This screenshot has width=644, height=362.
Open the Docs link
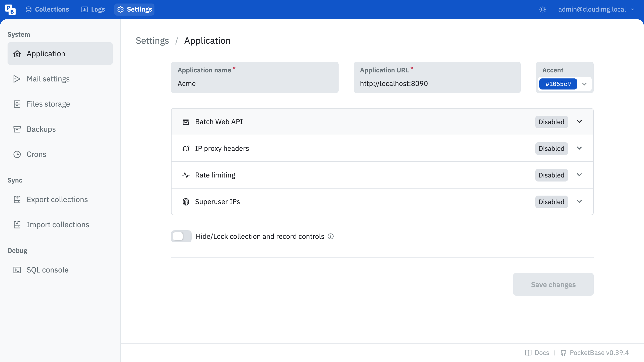click(x=537, y=353)
